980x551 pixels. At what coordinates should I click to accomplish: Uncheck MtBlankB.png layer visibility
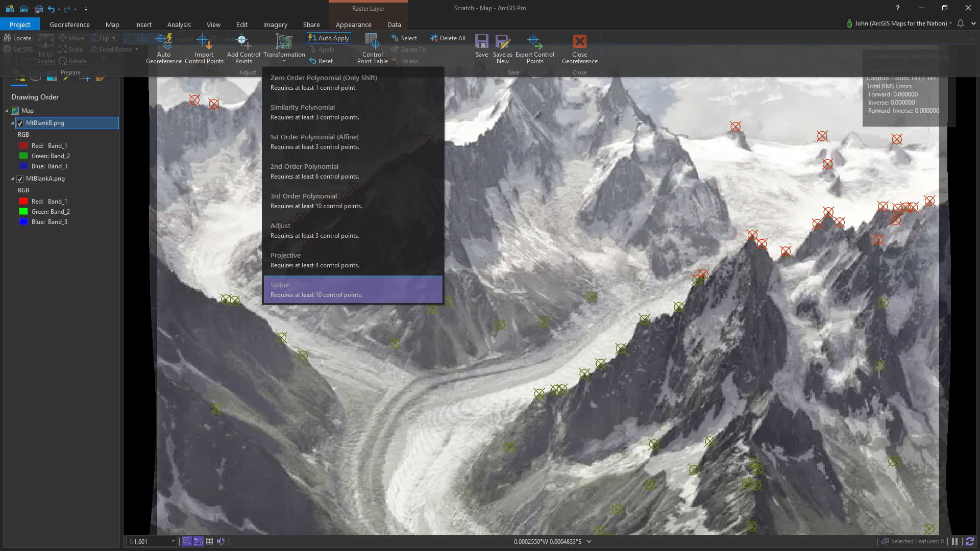[20, 123]
